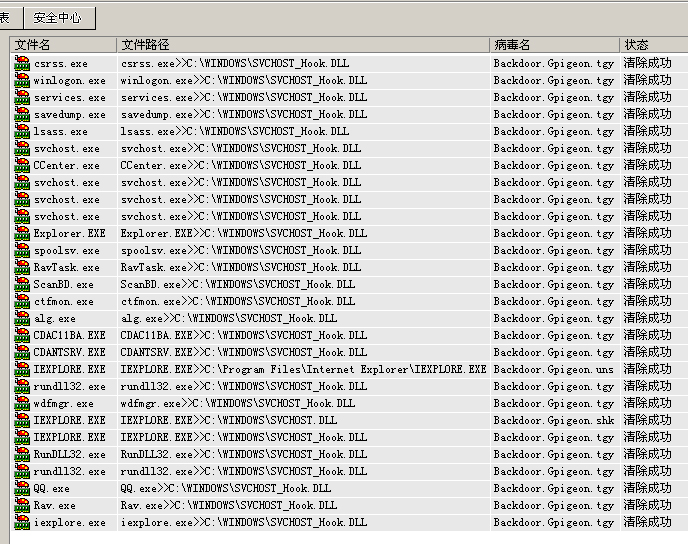Select the icon beside QQ.exe
Image resolution: width=688 pixels, height=544 pixels.
pos(22,488)
